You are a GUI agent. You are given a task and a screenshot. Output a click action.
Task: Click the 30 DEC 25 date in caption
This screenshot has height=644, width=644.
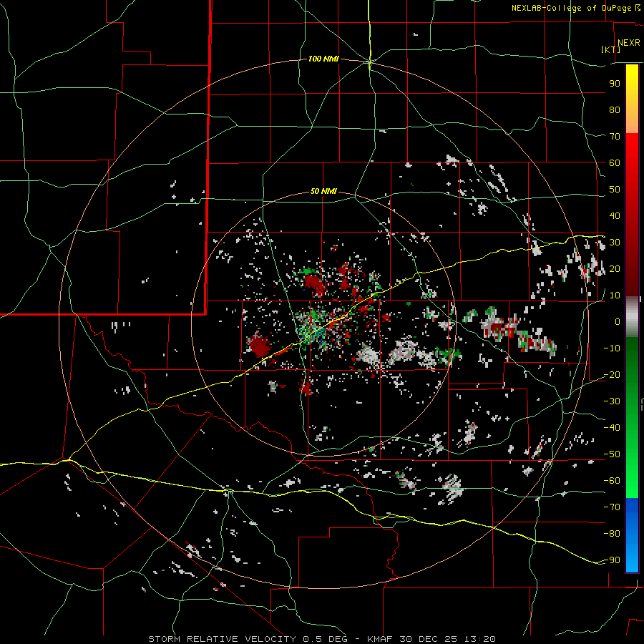[x=429, y=639]
